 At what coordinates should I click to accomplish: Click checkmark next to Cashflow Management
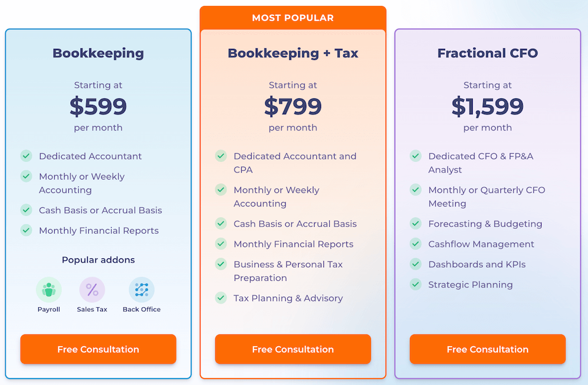[x=416, y=244]
